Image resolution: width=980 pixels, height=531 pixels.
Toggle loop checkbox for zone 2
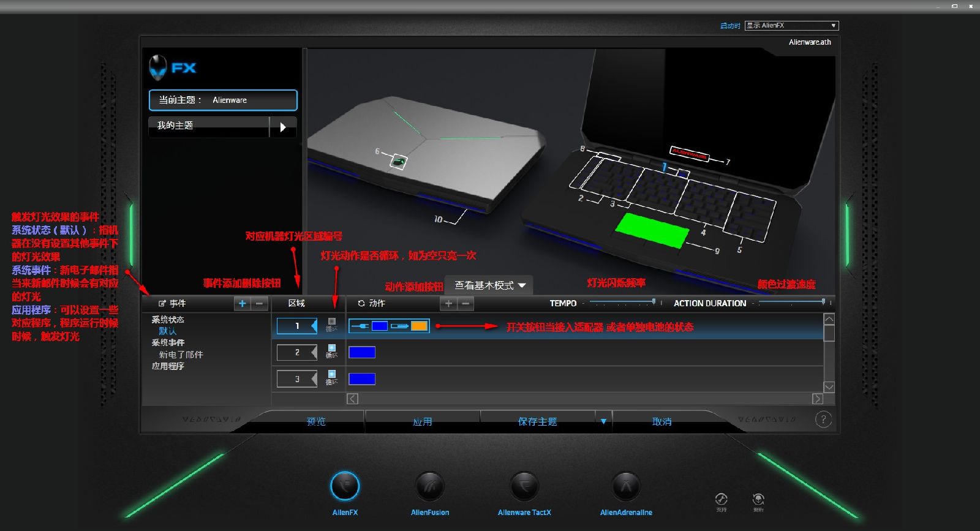332,347
